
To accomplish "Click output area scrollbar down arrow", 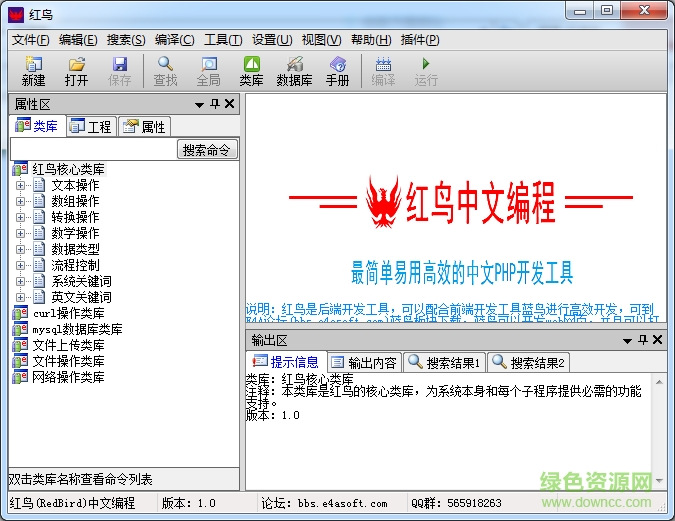I will tap(659, 480).
